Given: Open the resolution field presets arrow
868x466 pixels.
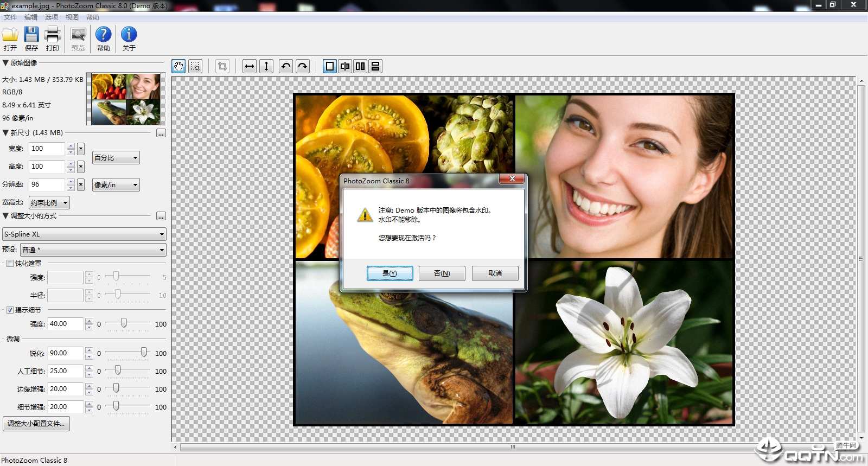Looking at the screenshot, I should pyautogui.click(x=81, y=184).
